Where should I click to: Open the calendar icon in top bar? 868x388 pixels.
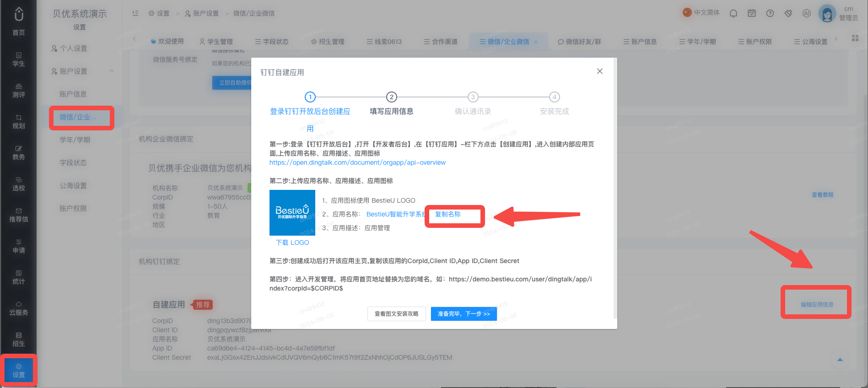tap(752, 13)
